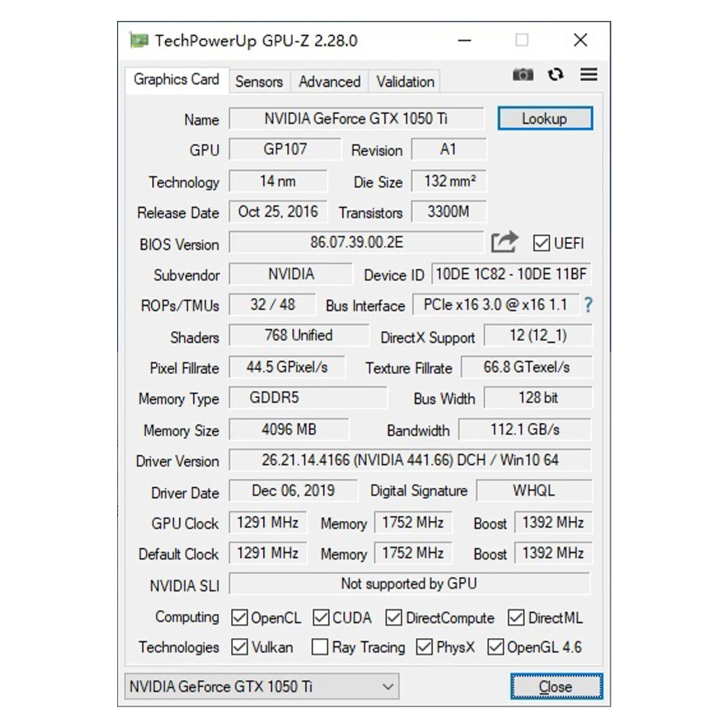Toggle the CUDA checkbox
The image size is (728, 728).
coord(321,618)
